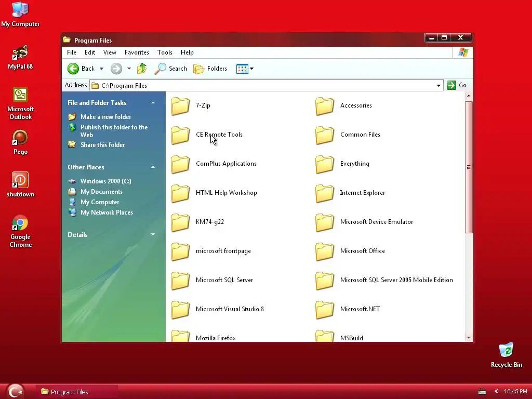Open the File menu
Image resolution: width=532 pixels, height=399 pixels.
72,52
